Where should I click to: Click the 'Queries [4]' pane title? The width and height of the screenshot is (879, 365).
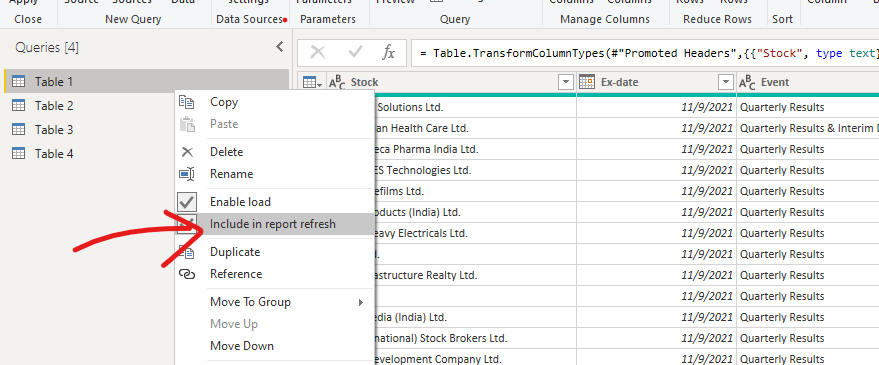point(47,48)
